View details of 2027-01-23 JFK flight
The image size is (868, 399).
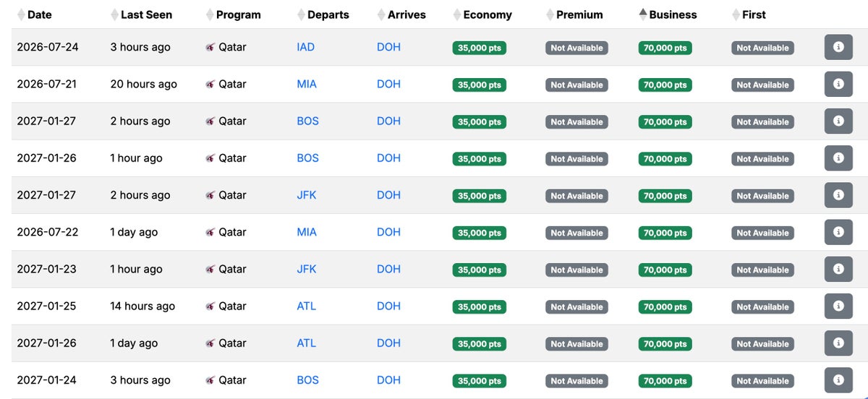(x=838, y=269)
